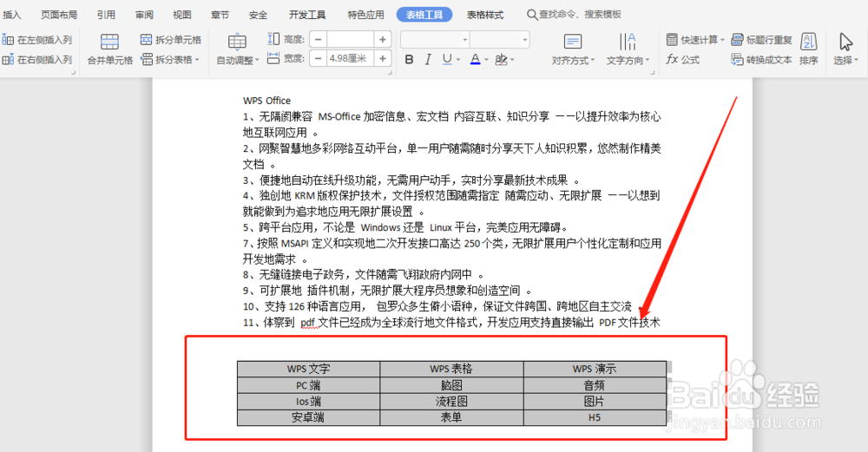This screenshot has height=452, width=868.
Task: Apply text highlight color
Action: coord(501,59)
